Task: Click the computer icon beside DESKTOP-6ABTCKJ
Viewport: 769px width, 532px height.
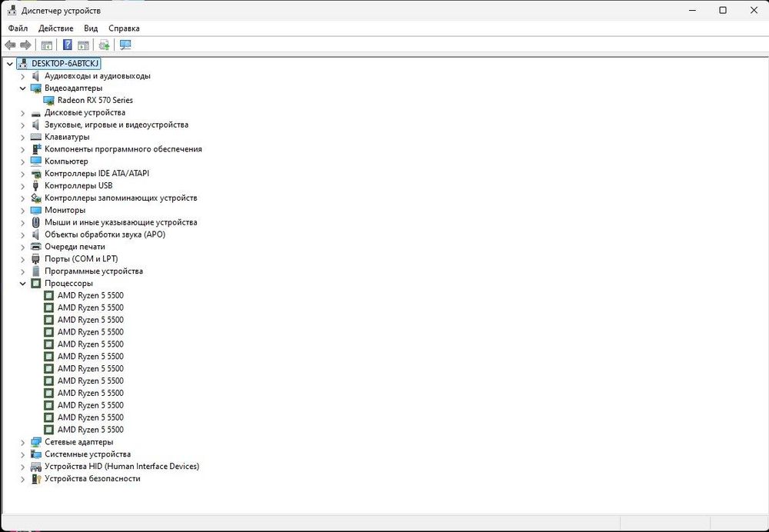Action: 23,63
